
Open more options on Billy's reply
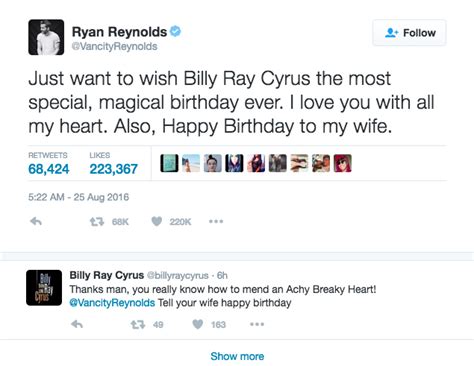257,324
